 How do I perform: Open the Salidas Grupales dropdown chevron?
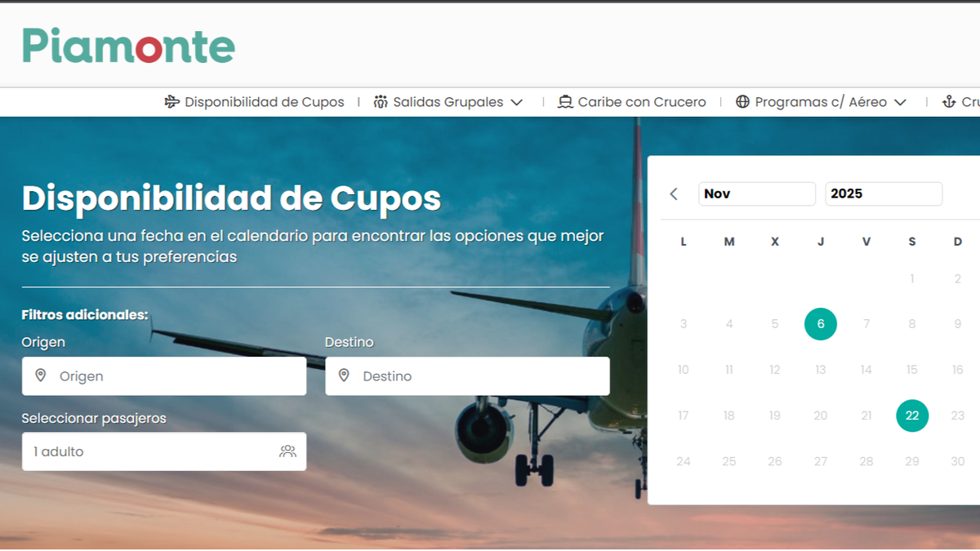pyautogui.click(x=518, y=102)
